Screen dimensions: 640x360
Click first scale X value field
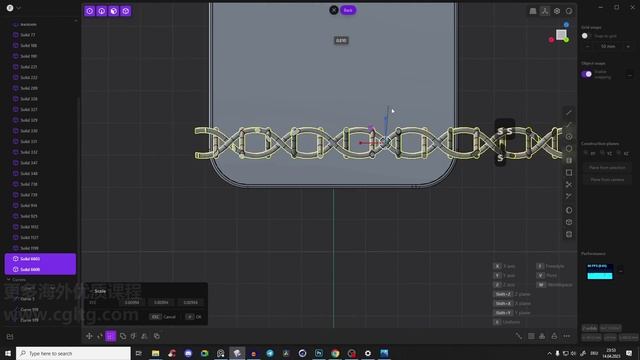(132, 303)
